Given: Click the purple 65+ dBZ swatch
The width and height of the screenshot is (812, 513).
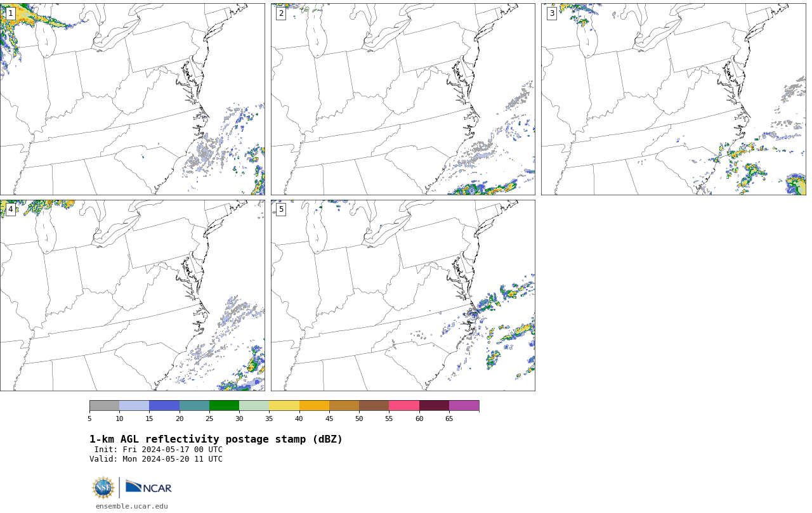Looking at the screenshot, I should point(464,406).
